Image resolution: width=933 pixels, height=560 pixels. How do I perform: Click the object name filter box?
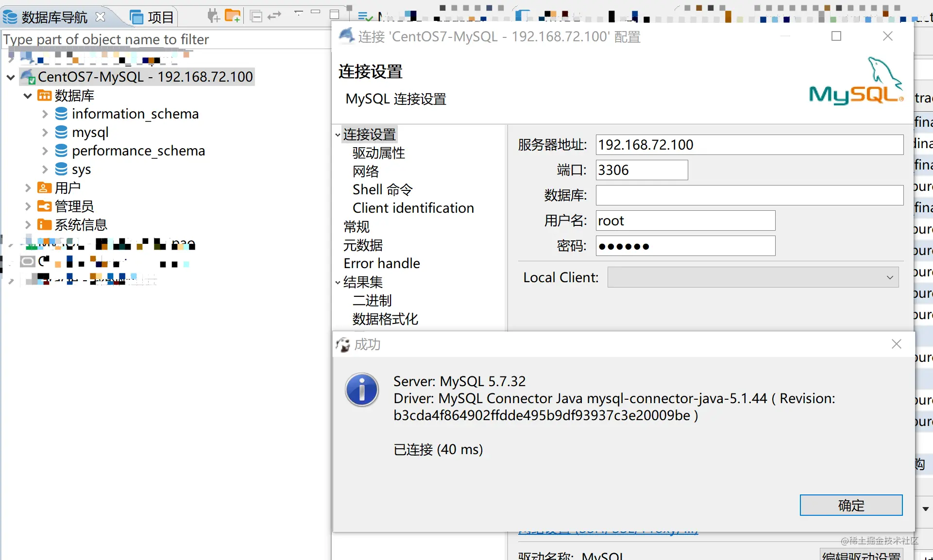(166, 39)
